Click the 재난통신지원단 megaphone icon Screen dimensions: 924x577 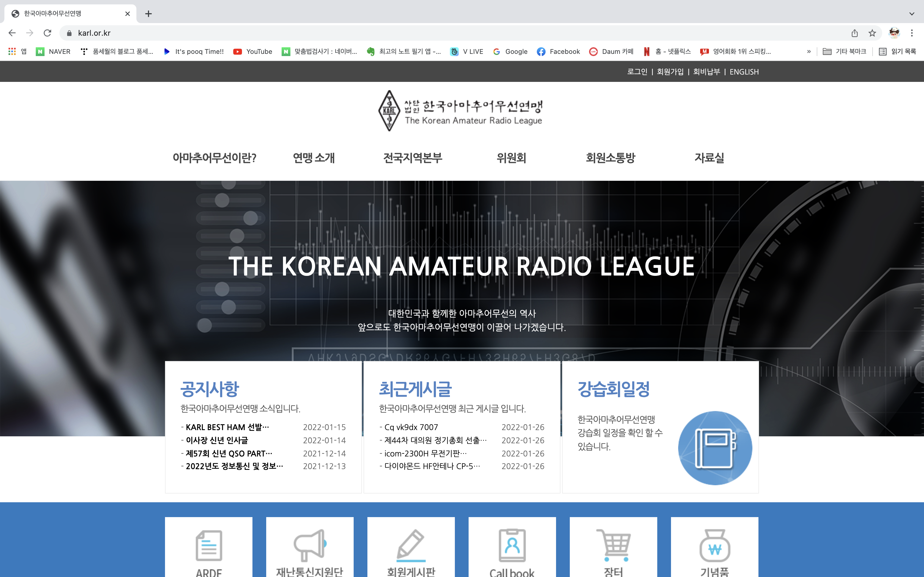click(310, 545)
